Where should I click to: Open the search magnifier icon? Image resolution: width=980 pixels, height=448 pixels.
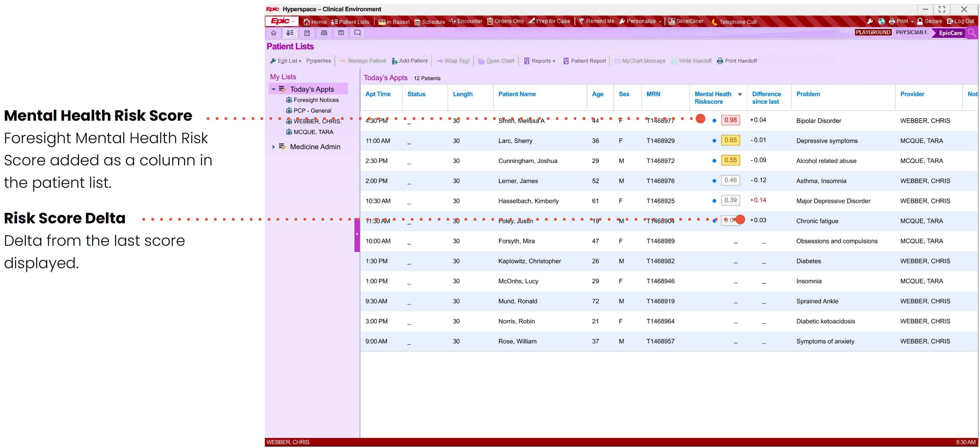tap(972, 33)
